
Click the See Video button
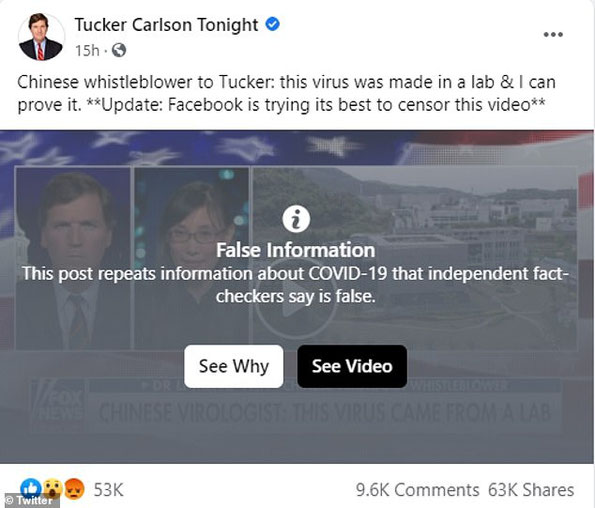[352, 366]
